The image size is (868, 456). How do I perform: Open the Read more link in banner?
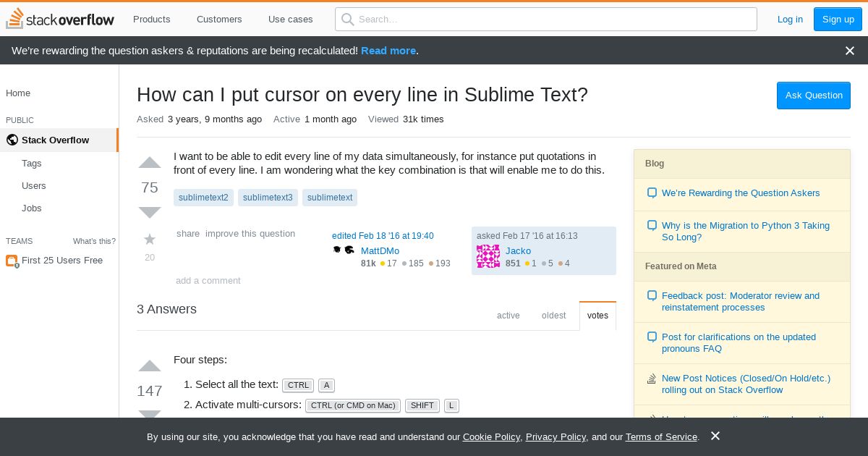click(x=388, y=51)
